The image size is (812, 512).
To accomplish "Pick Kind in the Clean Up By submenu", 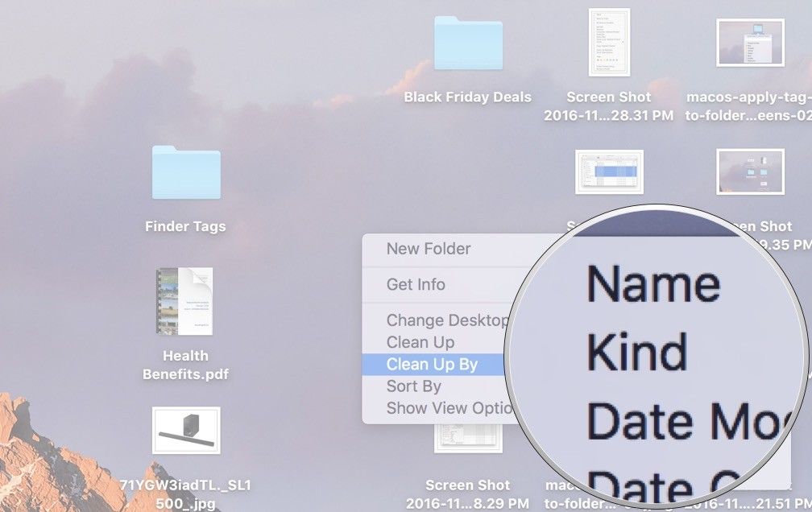I will coord(637,352).
